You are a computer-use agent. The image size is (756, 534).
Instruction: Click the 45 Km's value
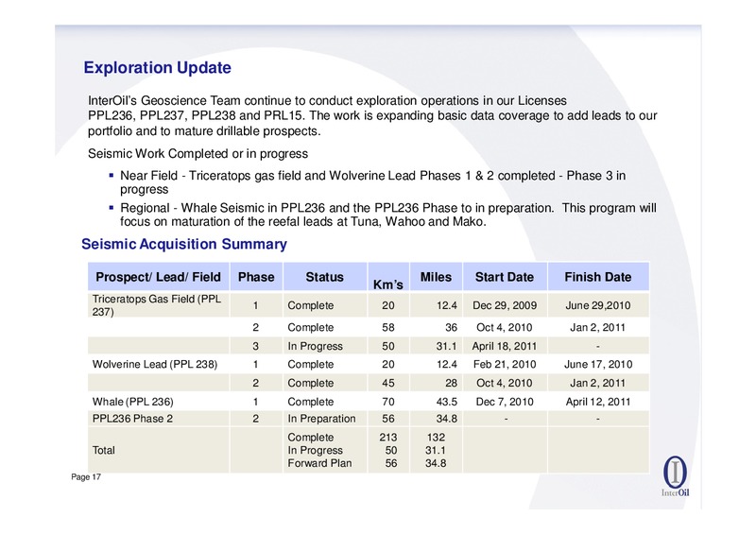pos(388,383)
